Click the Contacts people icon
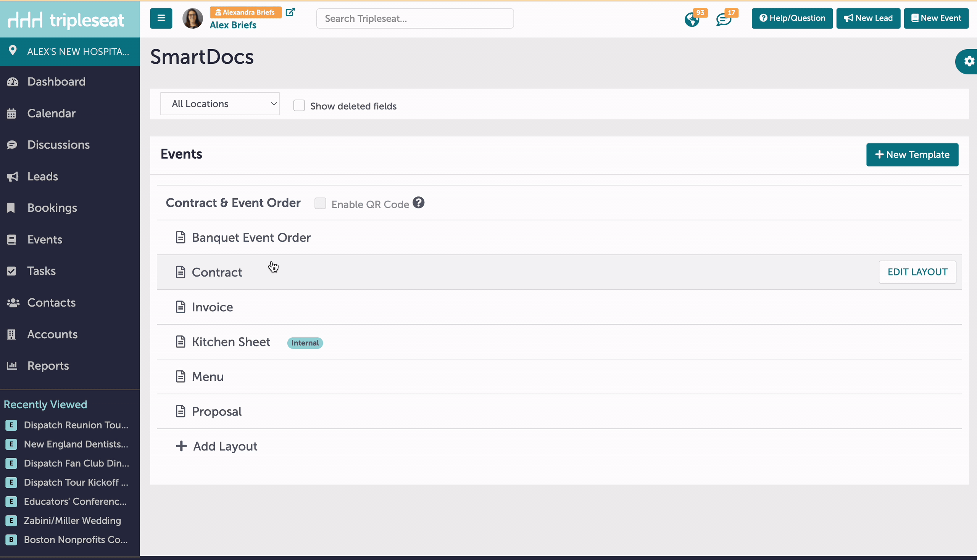This screenshot has width=977, height=560. point(13,303)
